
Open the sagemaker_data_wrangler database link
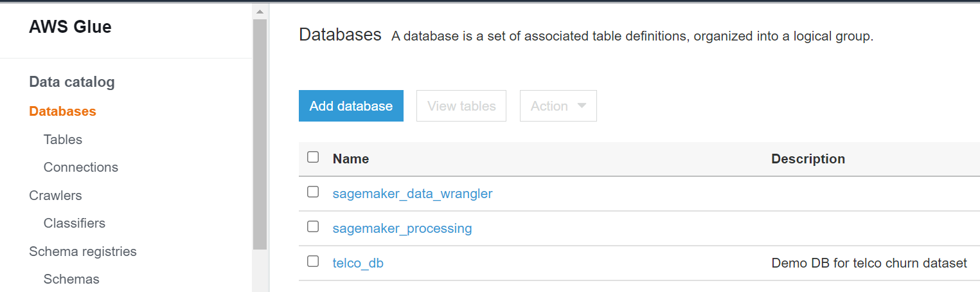(x=413, y=194)
